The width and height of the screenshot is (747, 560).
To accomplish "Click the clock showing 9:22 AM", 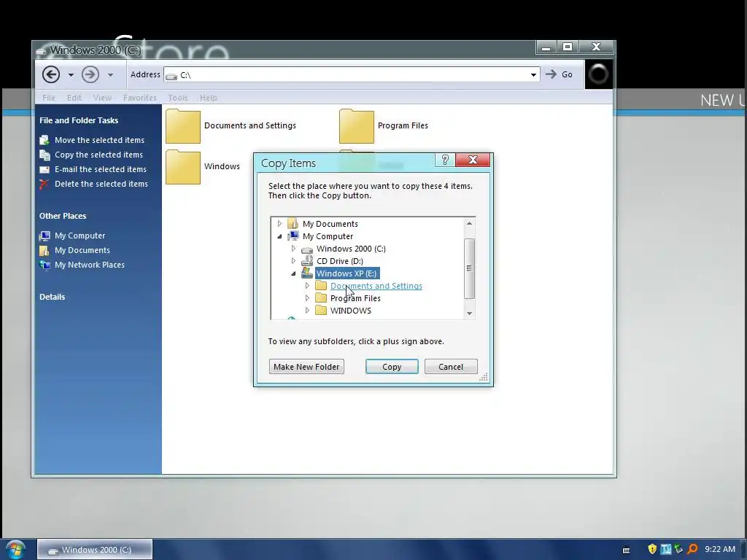I will click(x=720, y=549).
